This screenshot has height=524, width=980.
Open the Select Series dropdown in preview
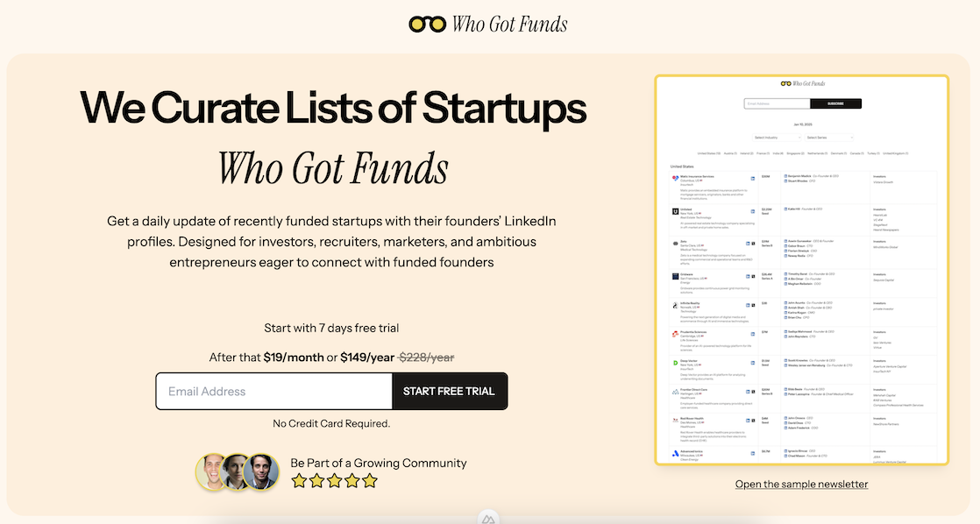(x=829, y=138)
